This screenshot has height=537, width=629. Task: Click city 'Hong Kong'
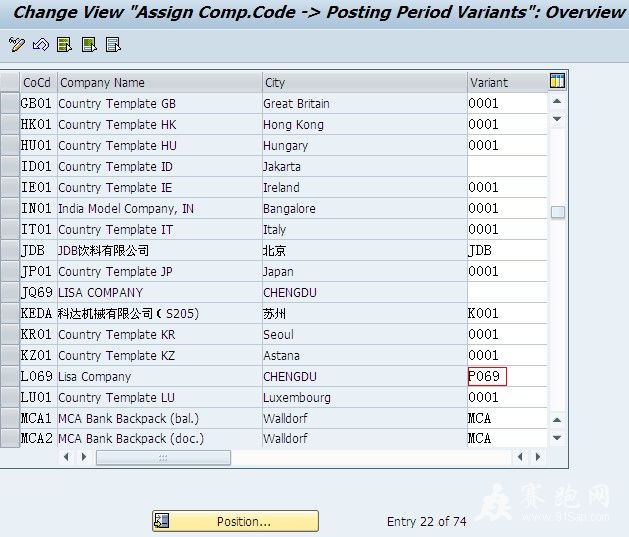click(293, 125)
